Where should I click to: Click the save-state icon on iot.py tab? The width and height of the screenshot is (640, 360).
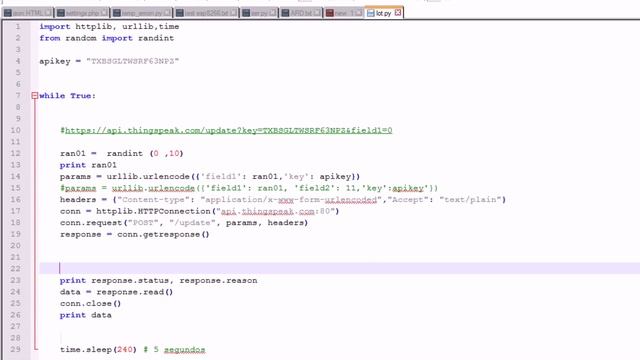(x=370, y=13)
